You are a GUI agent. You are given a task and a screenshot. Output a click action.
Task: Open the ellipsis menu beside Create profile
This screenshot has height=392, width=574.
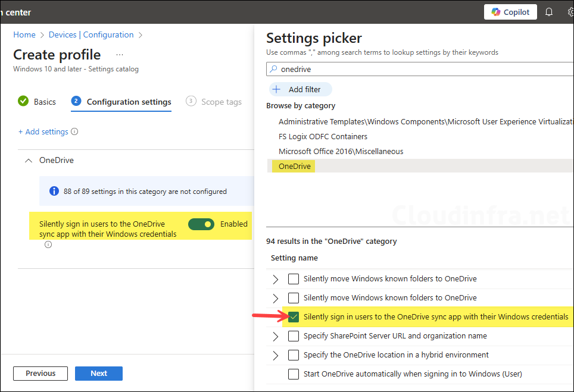pos(120,55)
